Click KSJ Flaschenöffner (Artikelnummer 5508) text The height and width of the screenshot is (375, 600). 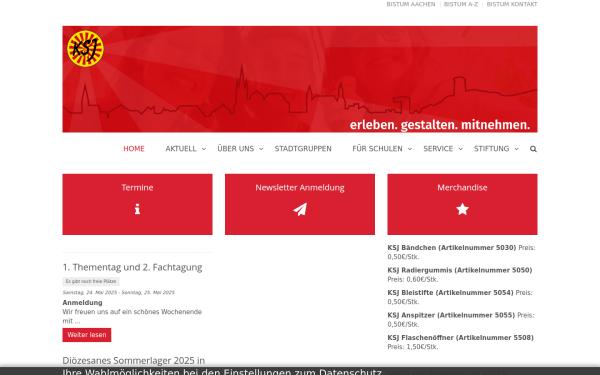tap(460, 338)
